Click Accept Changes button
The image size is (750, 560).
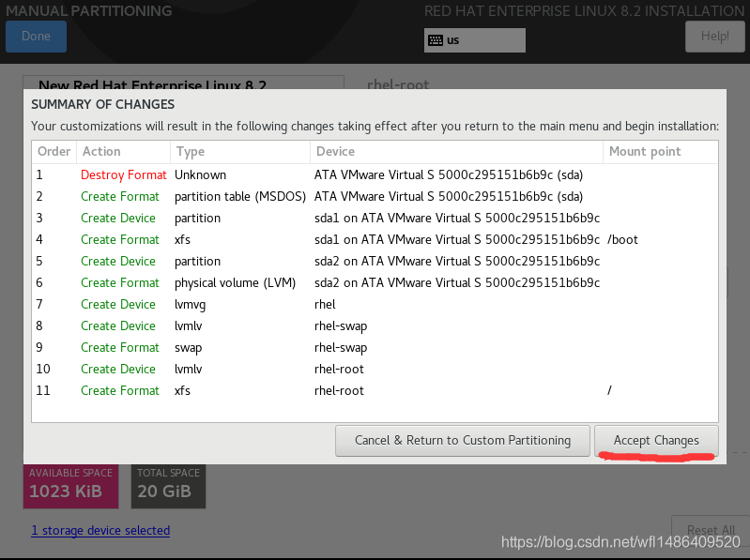656,440
